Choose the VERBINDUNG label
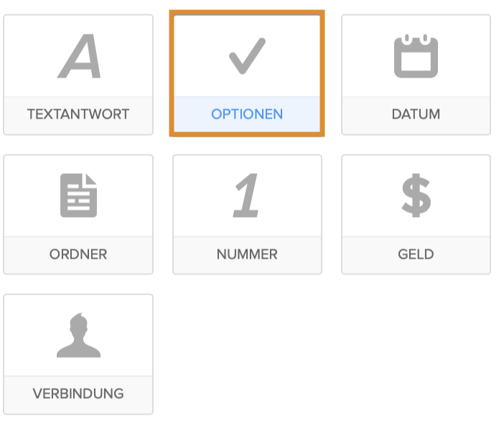 [x=78, y=394]
